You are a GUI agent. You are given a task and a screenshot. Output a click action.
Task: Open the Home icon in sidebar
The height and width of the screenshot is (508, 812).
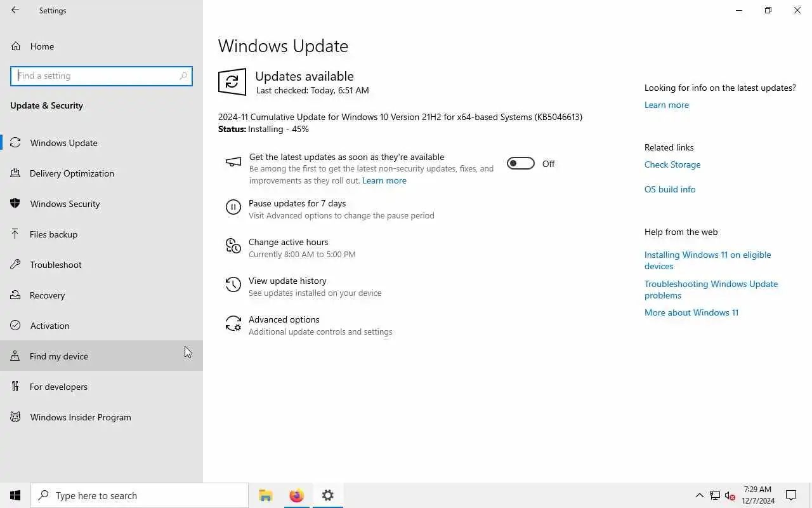pos(16,46)
